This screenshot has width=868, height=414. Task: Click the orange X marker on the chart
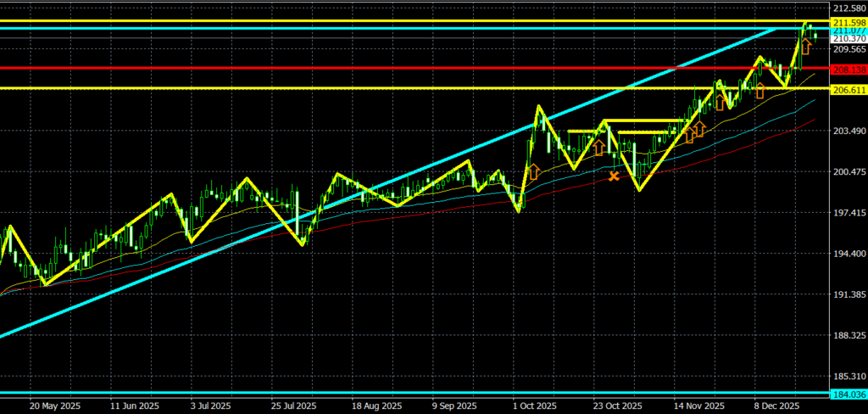click(x=614, y=176)
